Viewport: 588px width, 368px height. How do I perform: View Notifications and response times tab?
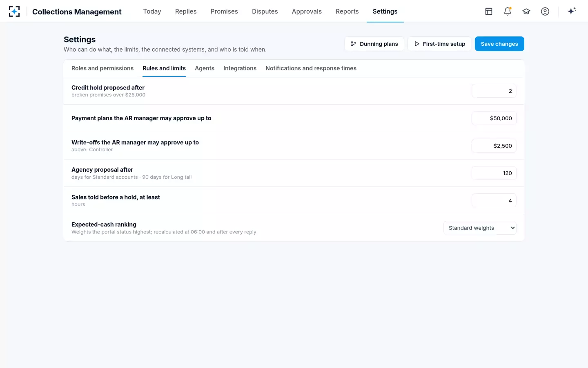click(311, 68)
